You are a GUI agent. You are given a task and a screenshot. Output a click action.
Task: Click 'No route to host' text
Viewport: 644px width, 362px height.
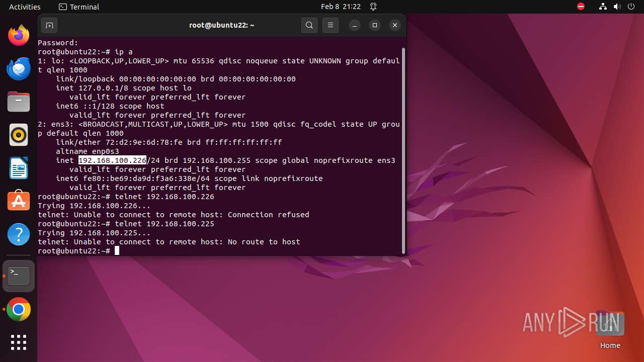click(x=264, y=242)
